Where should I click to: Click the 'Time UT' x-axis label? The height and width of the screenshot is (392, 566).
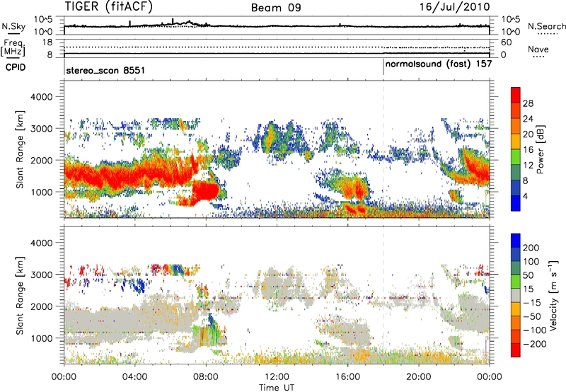click(277, 388)
